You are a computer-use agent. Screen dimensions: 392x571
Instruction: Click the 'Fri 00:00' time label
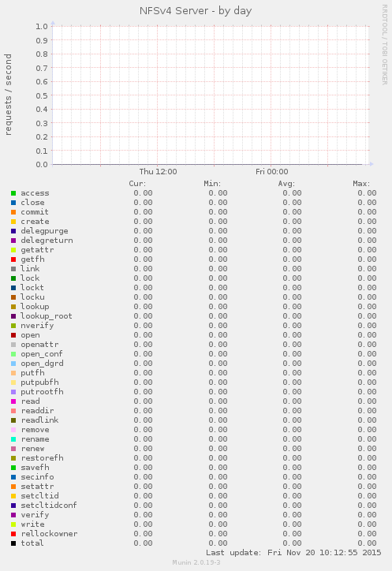pos(272,171)
